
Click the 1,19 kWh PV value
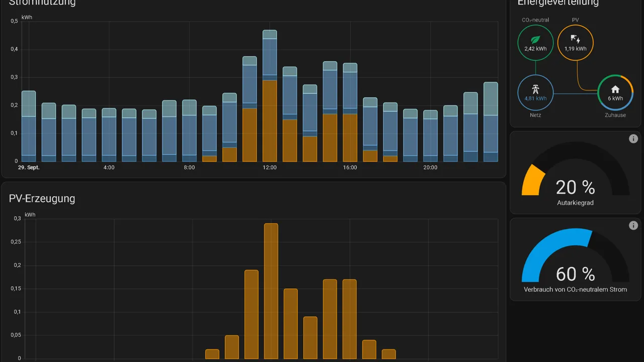(576, 49)
